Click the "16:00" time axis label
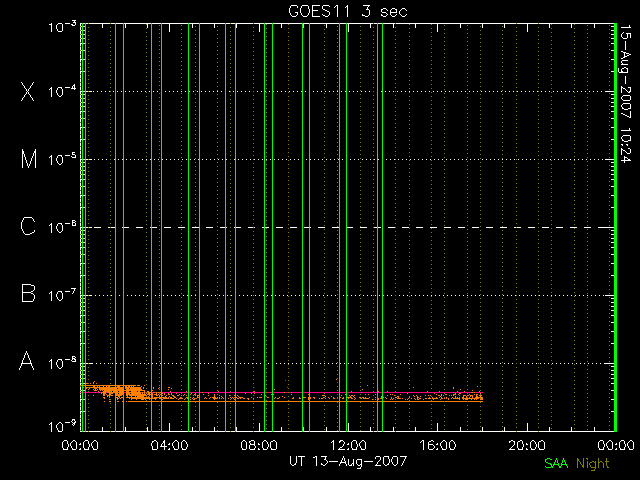This screenshot has width=640, height=480. click(438, 445)
